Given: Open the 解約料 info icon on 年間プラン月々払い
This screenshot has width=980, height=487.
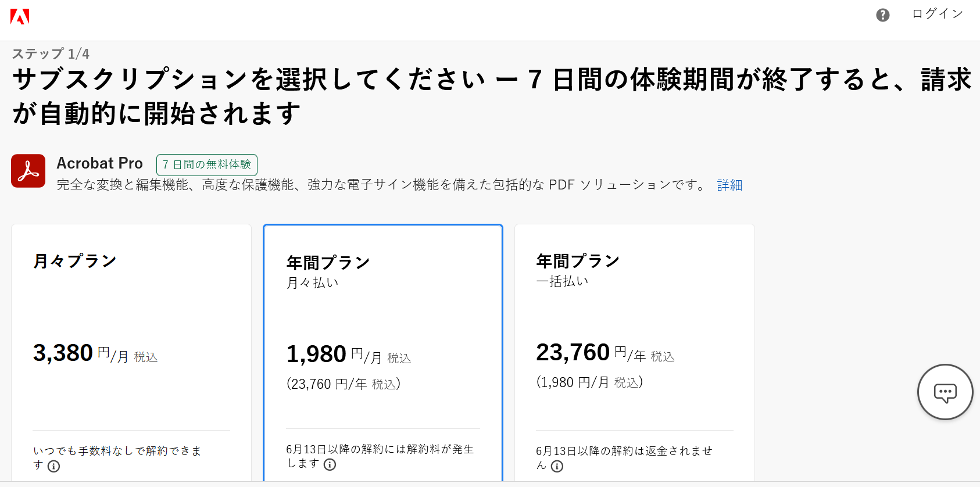Looking at the screenshot, I should coord(331,464).
